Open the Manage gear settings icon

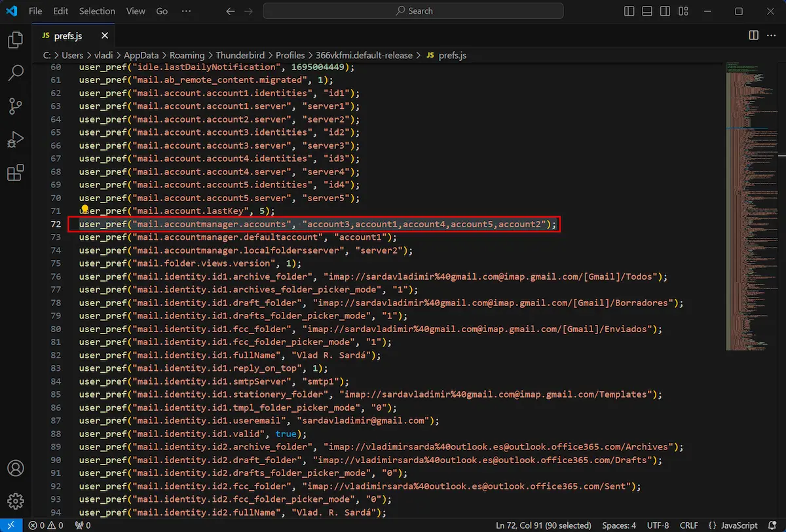(15, 501)
